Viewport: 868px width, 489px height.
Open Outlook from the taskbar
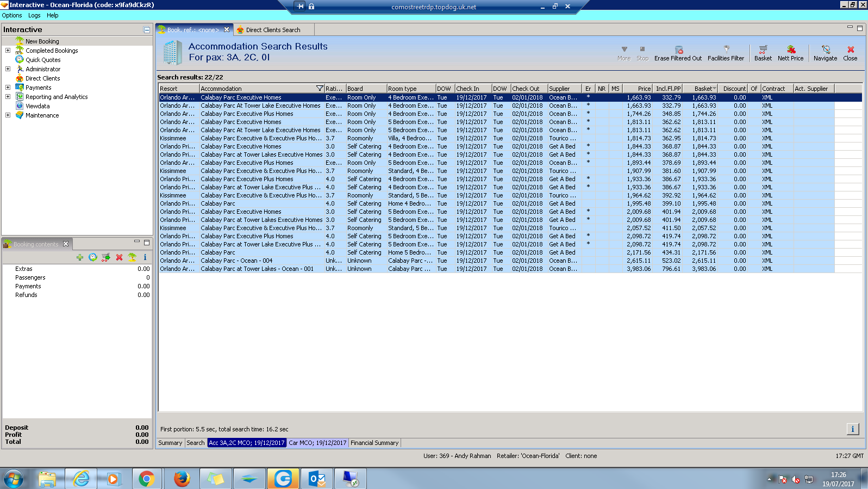click(x=317, y=479)
